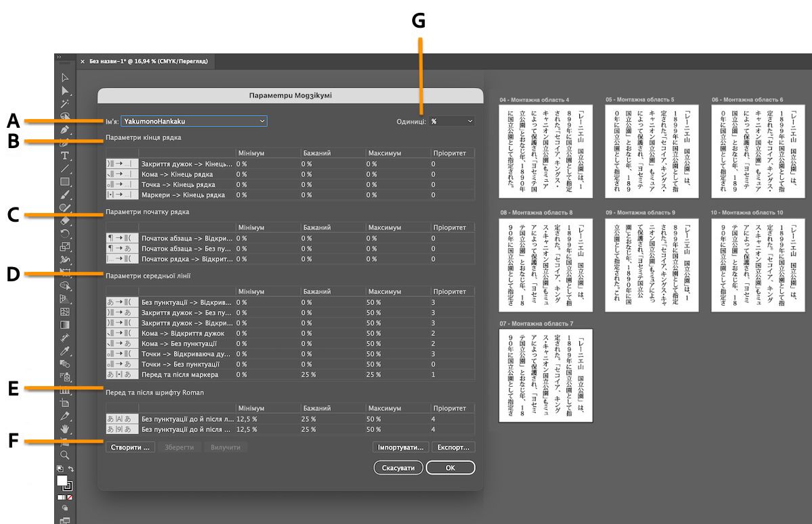Select row Кома -> Кінець рядка
The image size is (812, 524).
point(290,174)
